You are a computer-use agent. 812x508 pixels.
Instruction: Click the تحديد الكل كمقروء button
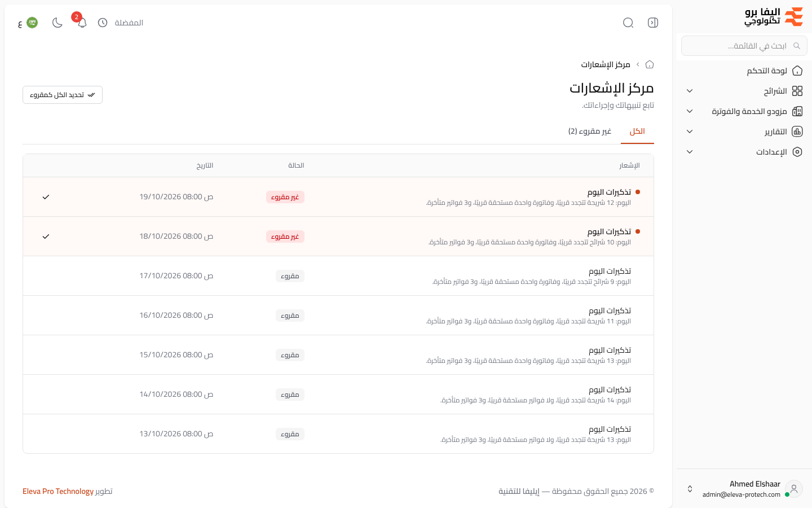(x=63, y=95)
